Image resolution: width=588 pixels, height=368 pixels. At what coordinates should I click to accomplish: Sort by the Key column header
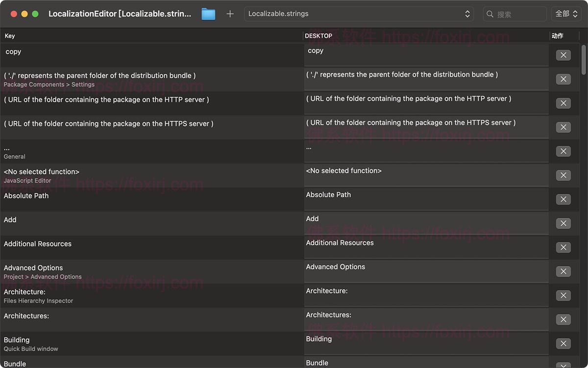point(10,36)
